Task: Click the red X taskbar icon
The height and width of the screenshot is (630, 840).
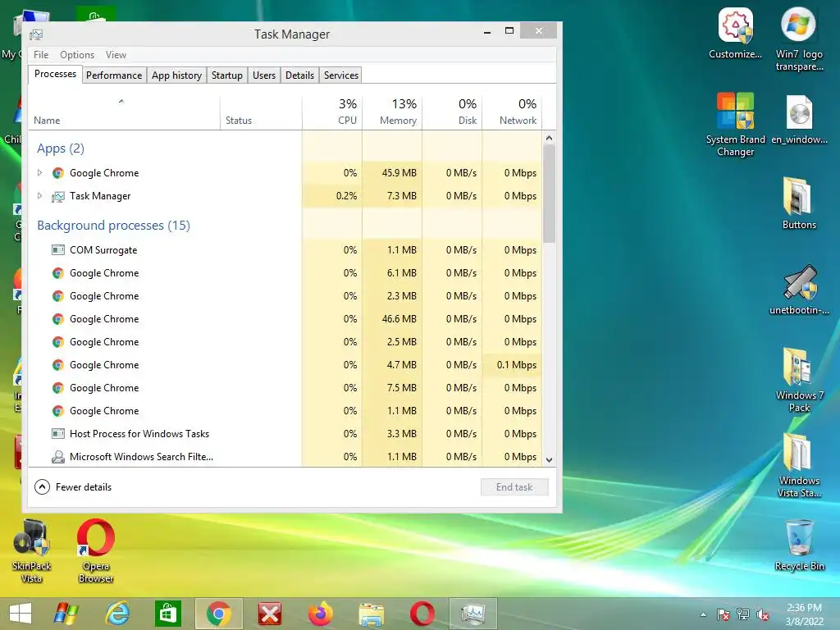Action: tap(269, 614)
